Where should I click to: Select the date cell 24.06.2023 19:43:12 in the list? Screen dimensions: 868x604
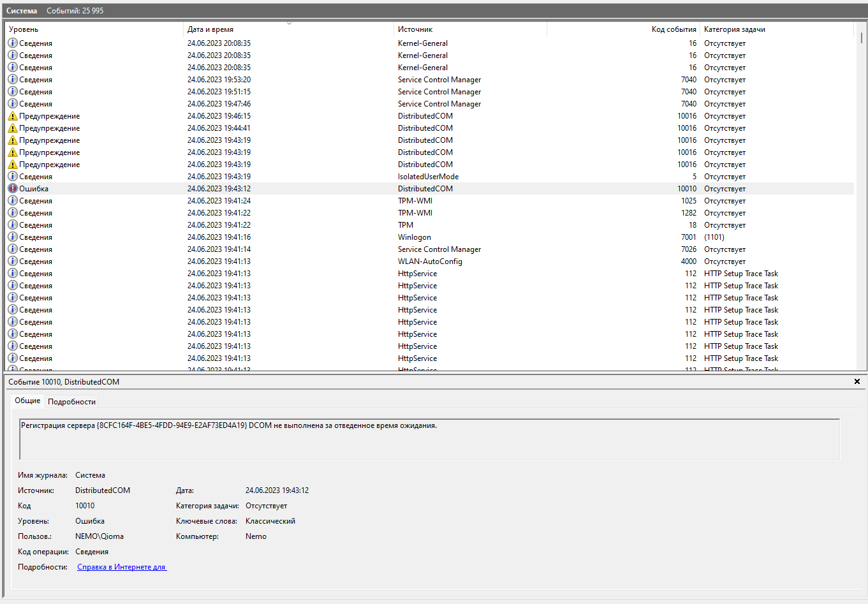[x=219, y=189]
